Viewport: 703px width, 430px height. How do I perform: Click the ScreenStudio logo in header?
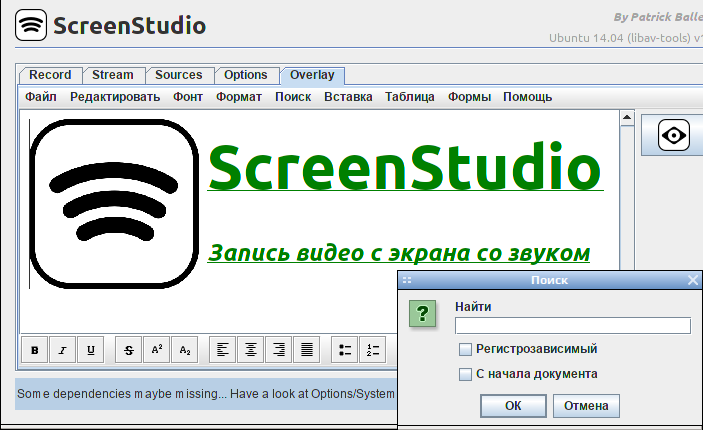(31, 25)
